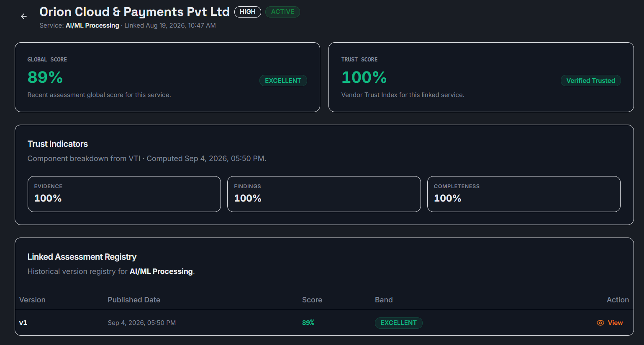Click AI/ML Processing in the header subtitle

coord(92,26)
